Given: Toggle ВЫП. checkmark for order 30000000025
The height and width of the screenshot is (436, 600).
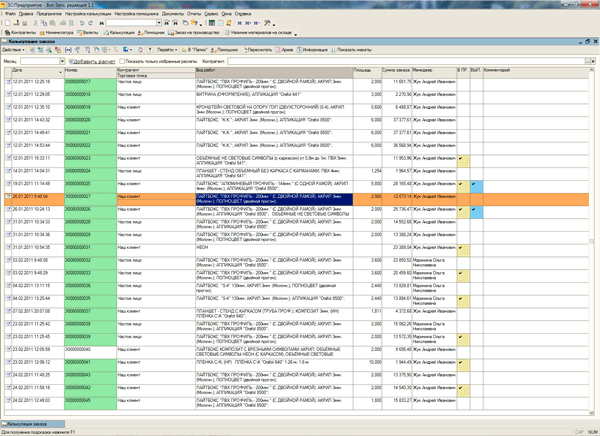Looking at the screenshot, I should tap(476, 187).
